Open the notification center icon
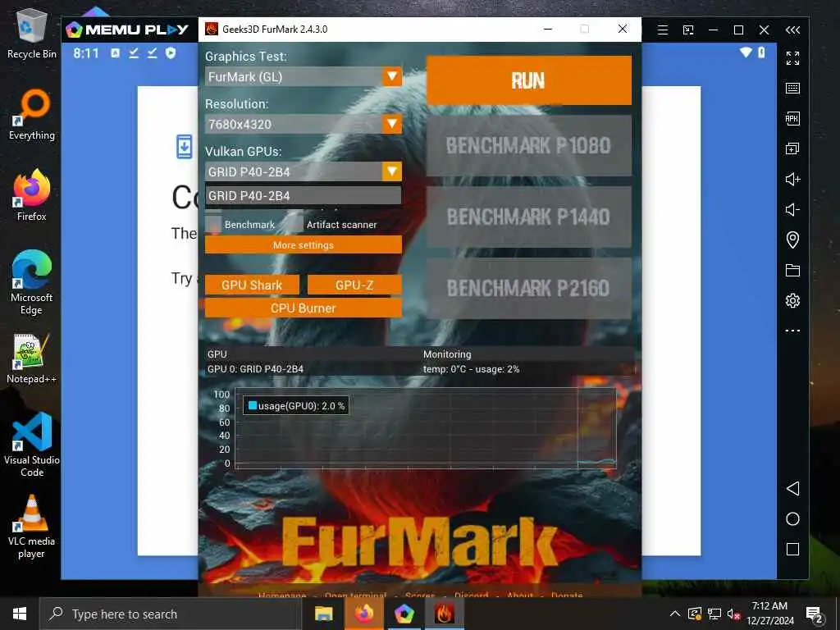This screenshot has height=630, width=840. pyautogui.click(x=815, y=614)
